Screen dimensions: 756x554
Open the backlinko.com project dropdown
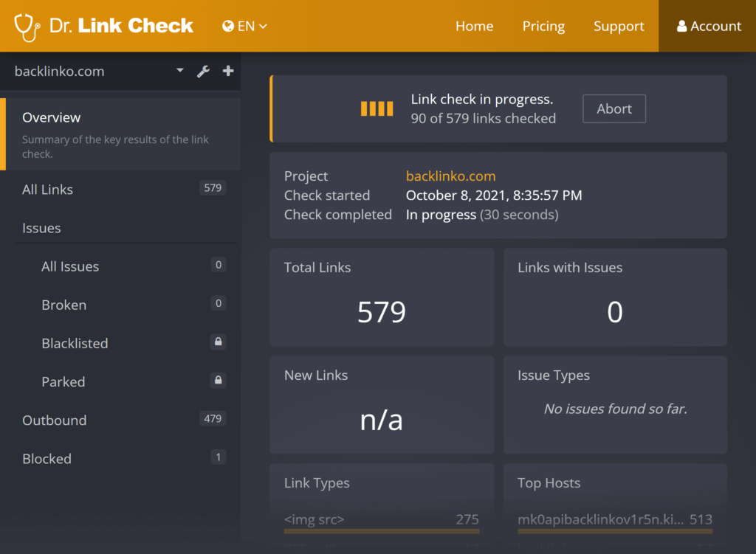coord(179,71)
